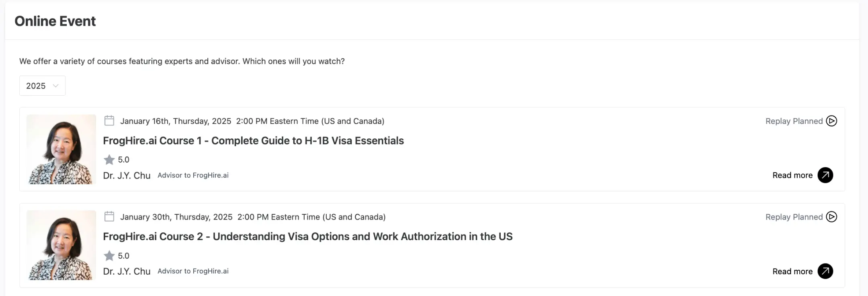
Task: Open the Course 2 Work Authorization title
Action: pos(308,236)
